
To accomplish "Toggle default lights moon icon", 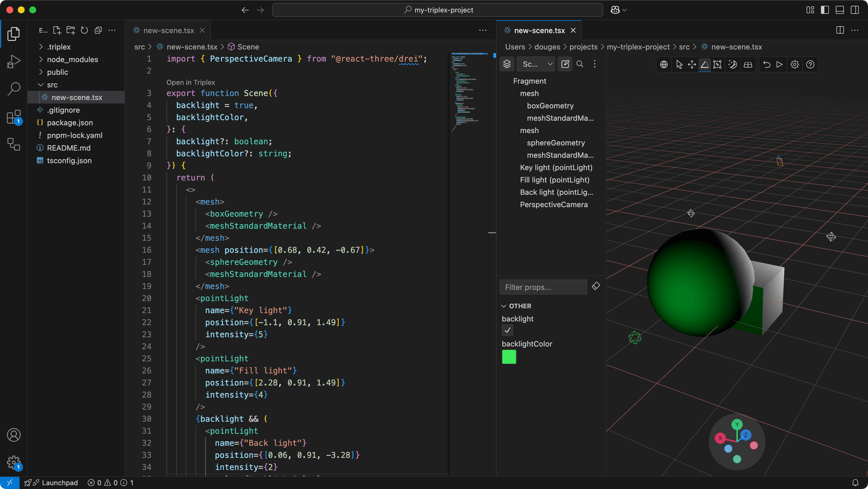I will (x=732, y=64).
